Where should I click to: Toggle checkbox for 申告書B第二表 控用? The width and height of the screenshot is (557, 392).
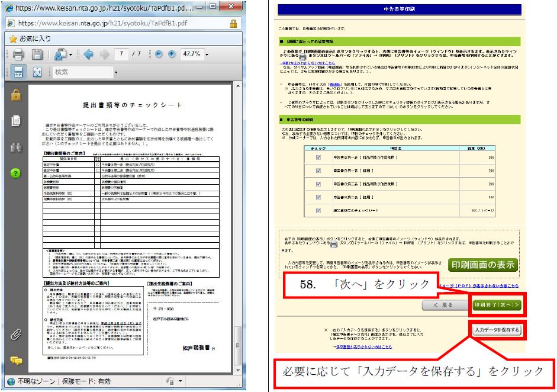[318, 197]
